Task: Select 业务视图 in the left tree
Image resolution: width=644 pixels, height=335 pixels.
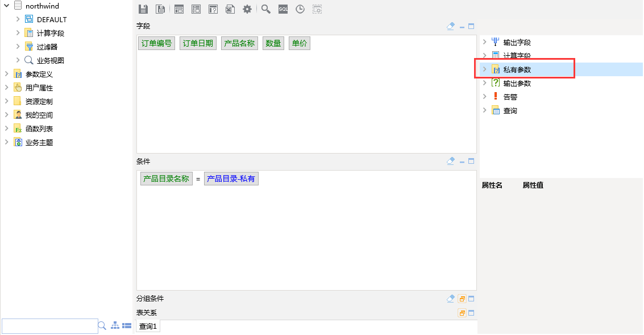Action: coord(51,60)
